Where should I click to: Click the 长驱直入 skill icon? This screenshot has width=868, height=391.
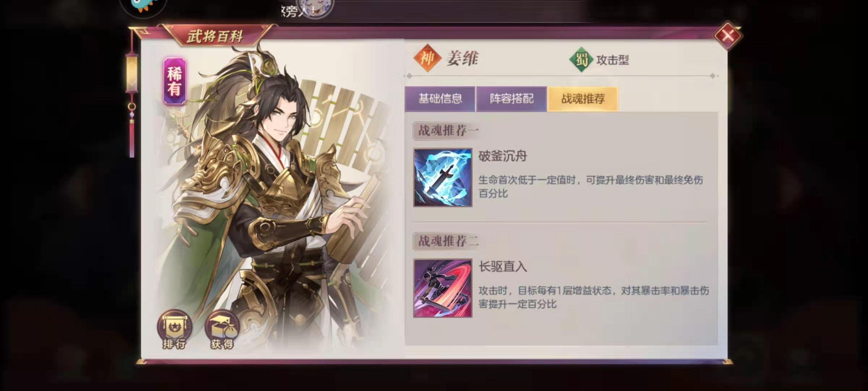443,288
